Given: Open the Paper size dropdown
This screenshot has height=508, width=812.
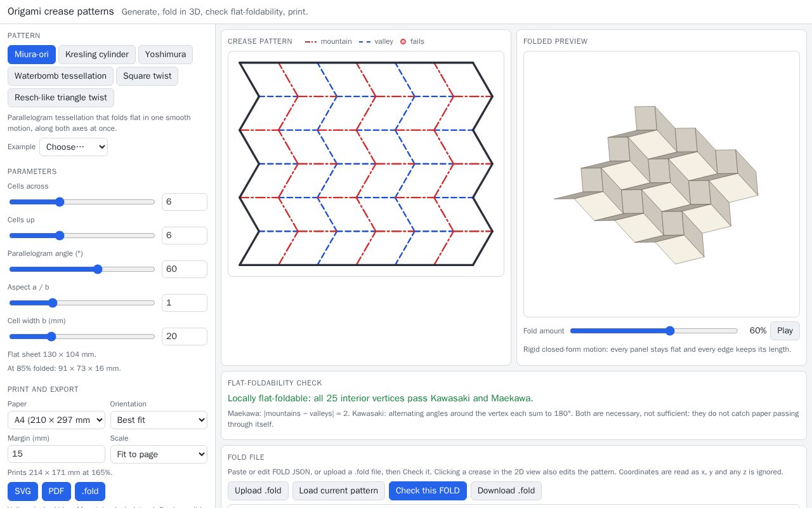Looking at the screenshot, I should point(56,420).
